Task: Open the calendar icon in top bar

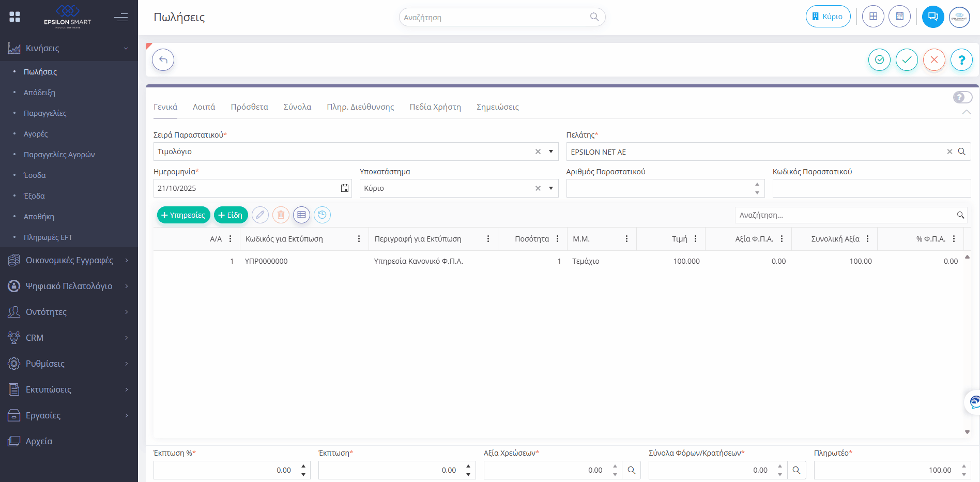Action: click(899, 17)
